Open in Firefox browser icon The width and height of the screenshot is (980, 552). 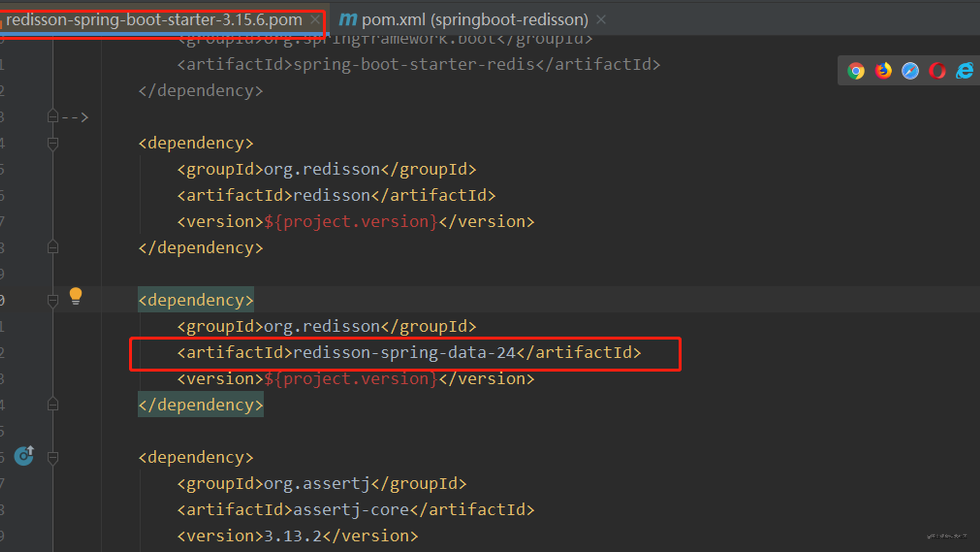(x=883, y=71)
